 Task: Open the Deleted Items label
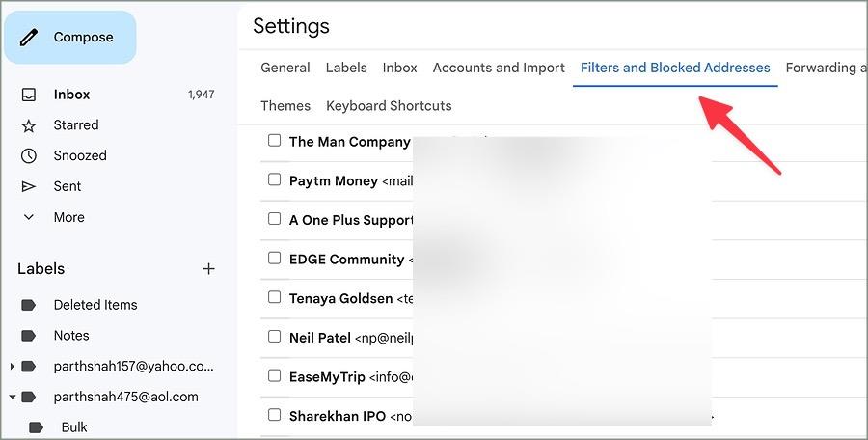coord(95,305)
